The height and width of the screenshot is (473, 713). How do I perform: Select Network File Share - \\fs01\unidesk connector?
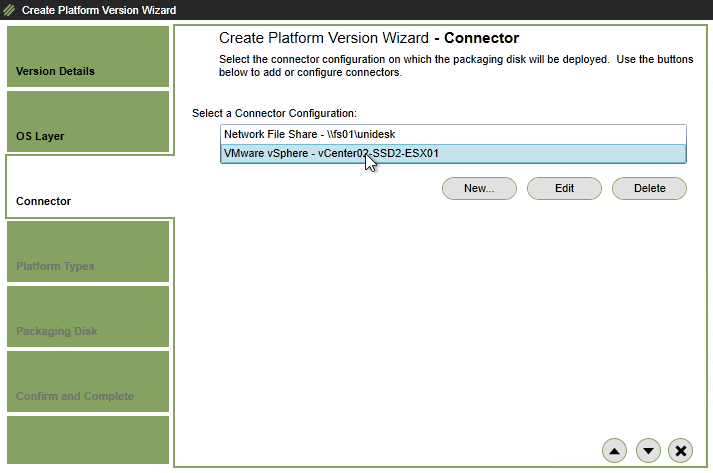[453, 134]
